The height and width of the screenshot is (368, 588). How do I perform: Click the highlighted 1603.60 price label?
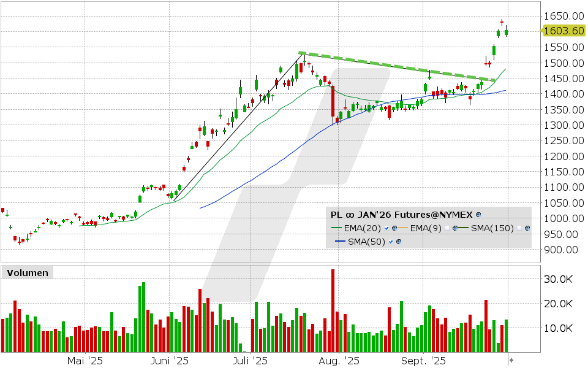(563, 31)
